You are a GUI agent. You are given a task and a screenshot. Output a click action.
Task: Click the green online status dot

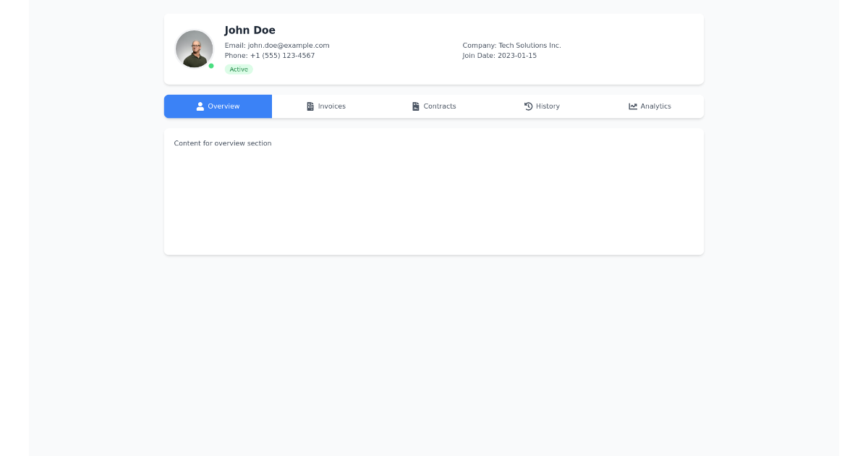(x=211, y=66)
